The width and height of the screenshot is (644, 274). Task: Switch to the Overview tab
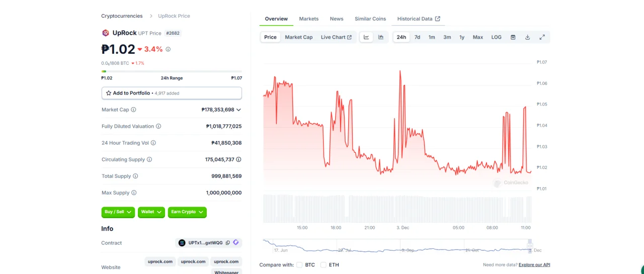276,19
